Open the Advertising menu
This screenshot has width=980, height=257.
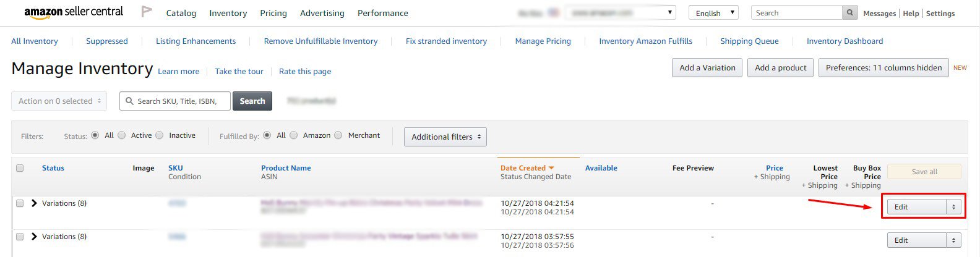click(x=322, y=13)
